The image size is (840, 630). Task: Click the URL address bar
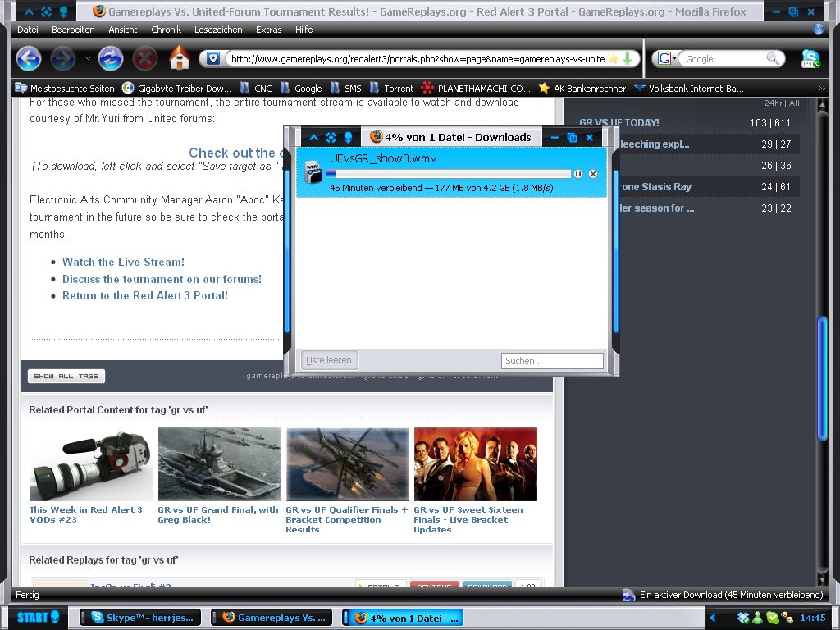coord(418,58)
